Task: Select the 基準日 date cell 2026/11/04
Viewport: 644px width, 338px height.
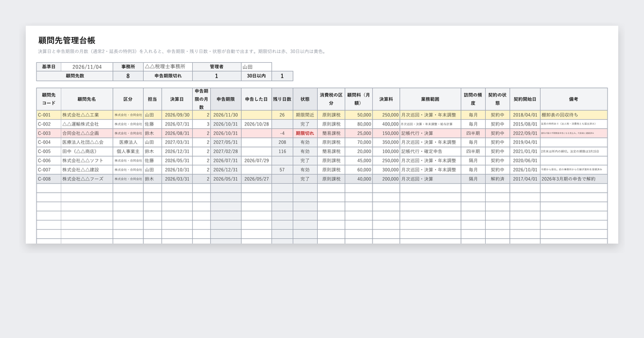Action: (87, 67)
